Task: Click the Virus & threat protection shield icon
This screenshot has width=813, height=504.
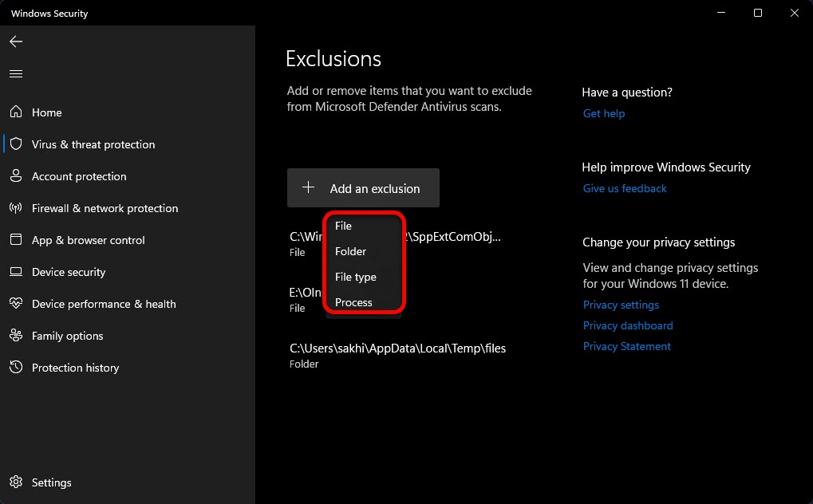Action: [x=16, y=144]
